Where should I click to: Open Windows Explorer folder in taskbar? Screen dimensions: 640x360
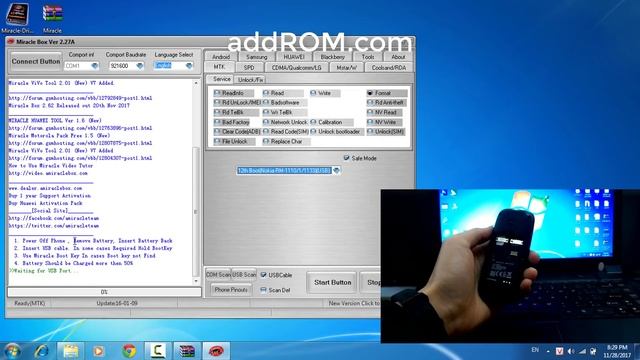click(x=70, y=351)
